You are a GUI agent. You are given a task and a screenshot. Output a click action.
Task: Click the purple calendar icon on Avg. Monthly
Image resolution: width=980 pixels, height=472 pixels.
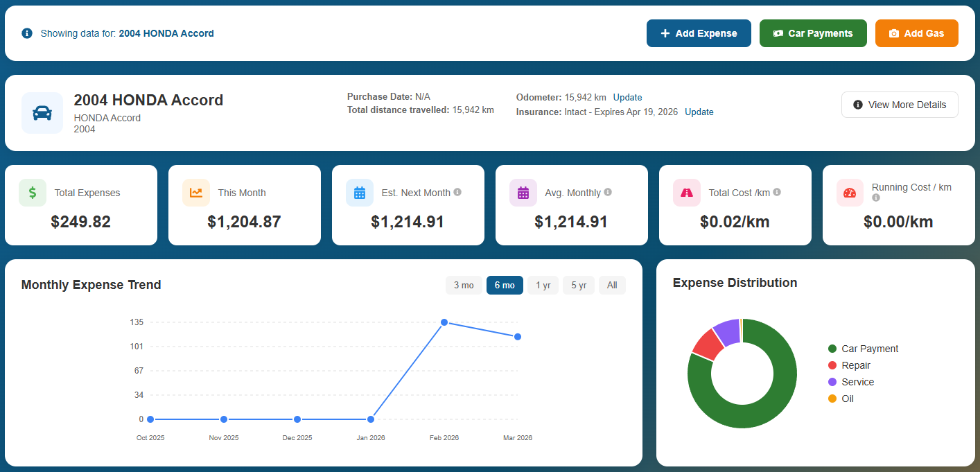point(523,193)
